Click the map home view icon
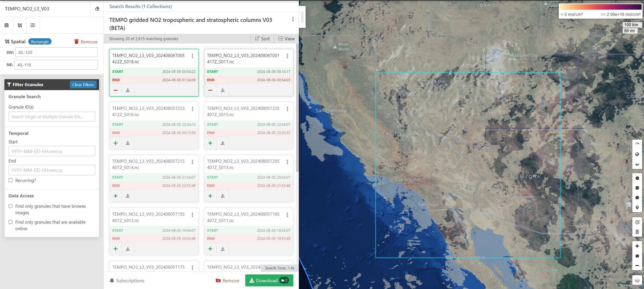 (637, 256)
